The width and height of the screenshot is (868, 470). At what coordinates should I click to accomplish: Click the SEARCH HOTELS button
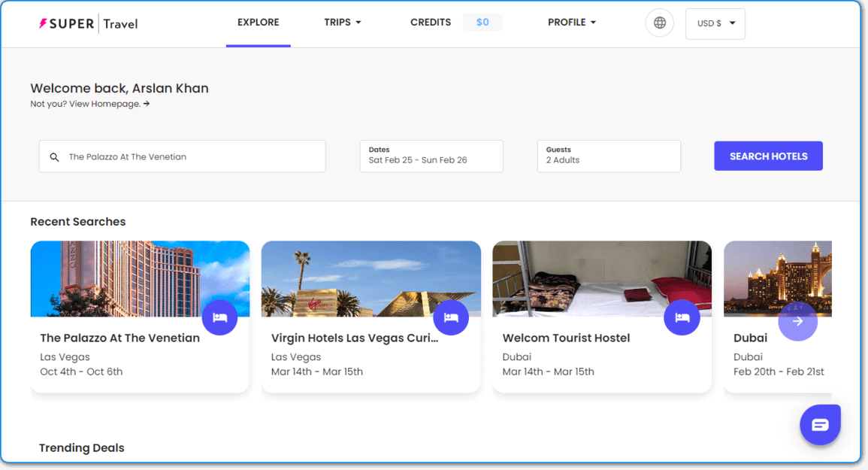[768, 156]
